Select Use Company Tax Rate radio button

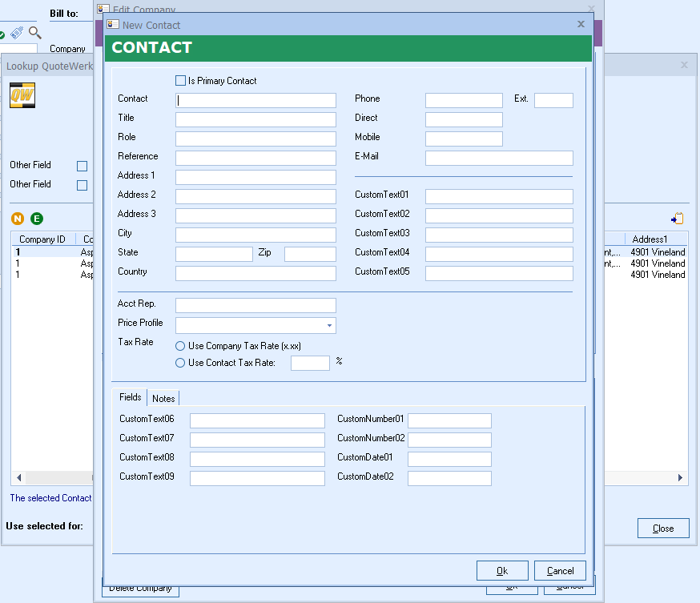pos(180,346)
